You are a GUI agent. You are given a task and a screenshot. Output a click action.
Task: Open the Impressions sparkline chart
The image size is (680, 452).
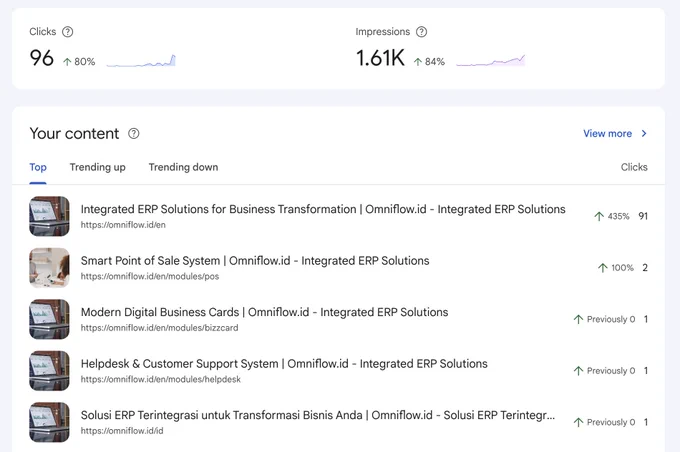[490, 61]
